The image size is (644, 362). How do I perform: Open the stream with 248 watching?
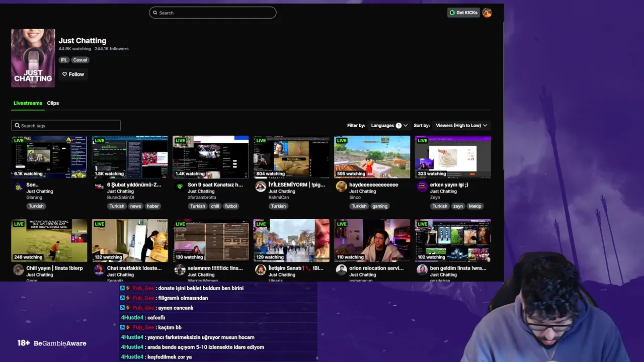(49, 240)
